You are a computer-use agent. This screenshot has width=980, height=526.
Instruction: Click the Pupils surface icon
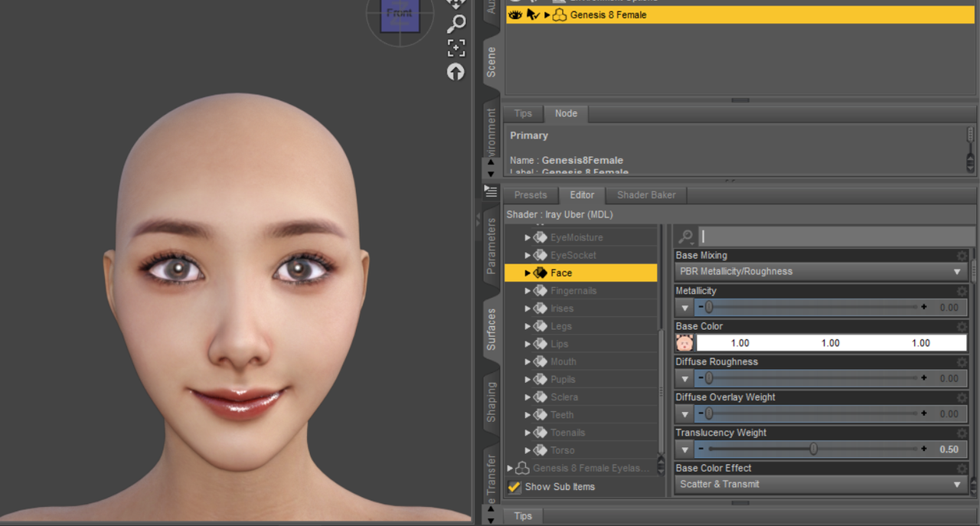(540, 379)
